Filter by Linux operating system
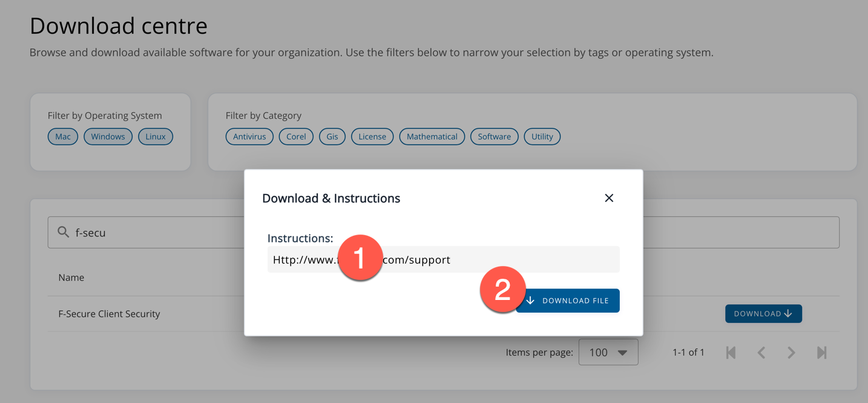Image resolution: width=868 pixels, height=403 pixels. point(156,136)
